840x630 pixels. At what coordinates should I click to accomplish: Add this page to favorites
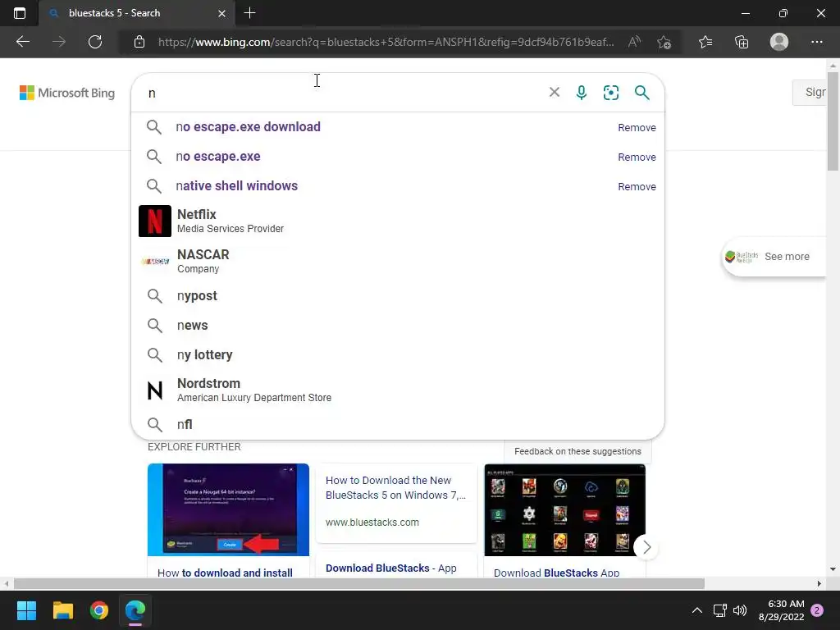664,42
